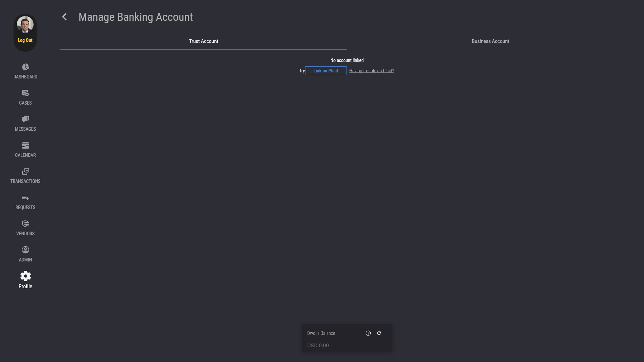Open the Vendors sidebar icon
Viewport: 644px width, 362px height.
pyautogui.click(x=25, y=224)
